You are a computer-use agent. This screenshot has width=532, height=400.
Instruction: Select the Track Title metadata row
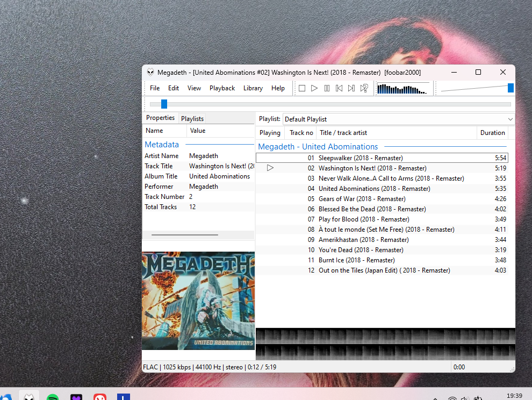[x=198, y=166]
